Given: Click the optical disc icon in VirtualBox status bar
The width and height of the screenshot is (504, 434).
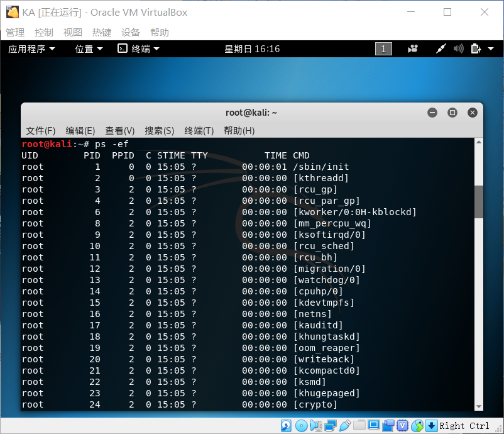Looking at the screenshot, I should [x=300, y=425].
